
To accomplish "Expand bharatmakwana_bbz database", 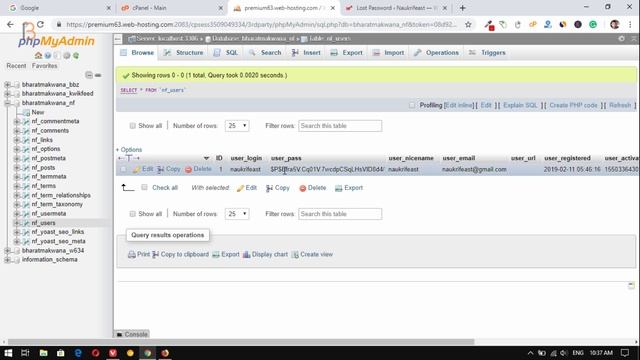I will [x=7, y=84].
